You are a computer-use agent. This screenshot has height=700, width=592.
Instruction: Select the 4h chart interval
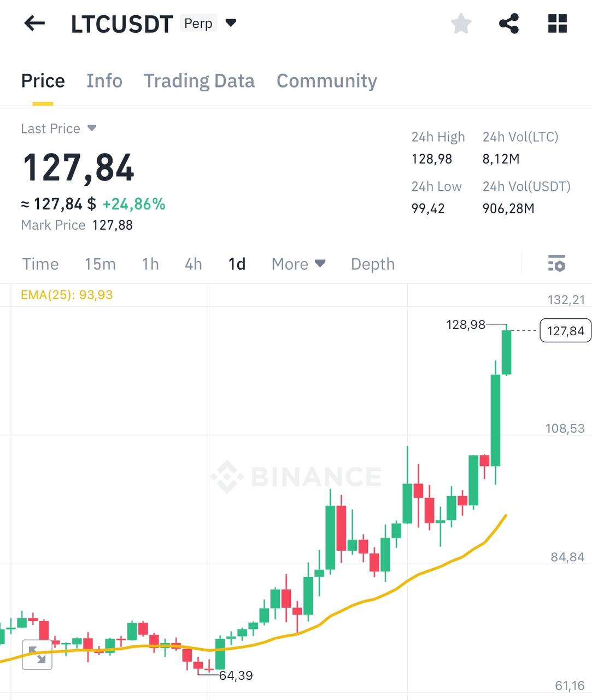(193, 264)
